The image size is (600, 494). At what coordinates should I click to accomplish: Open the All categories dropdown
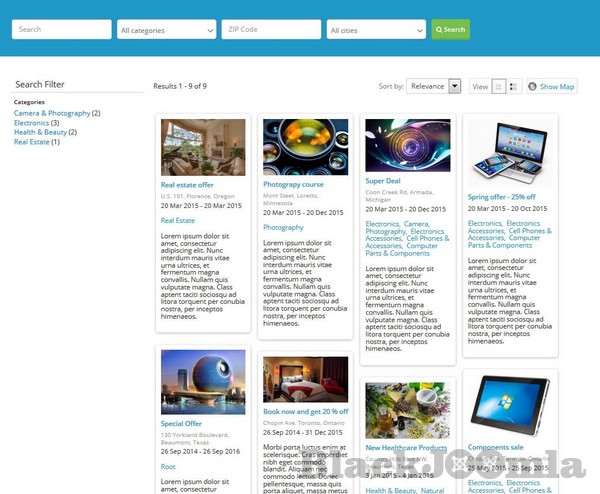pos(166,30)
